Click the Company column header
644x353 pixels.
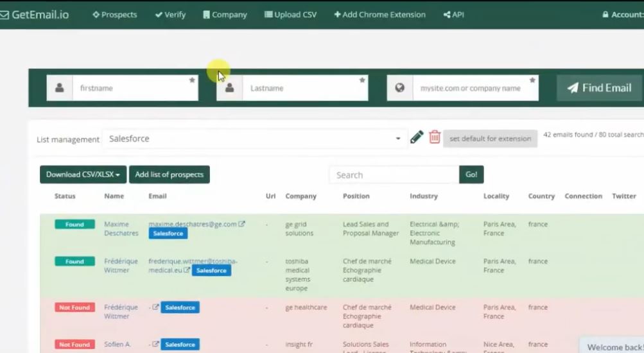click(300, 196)
